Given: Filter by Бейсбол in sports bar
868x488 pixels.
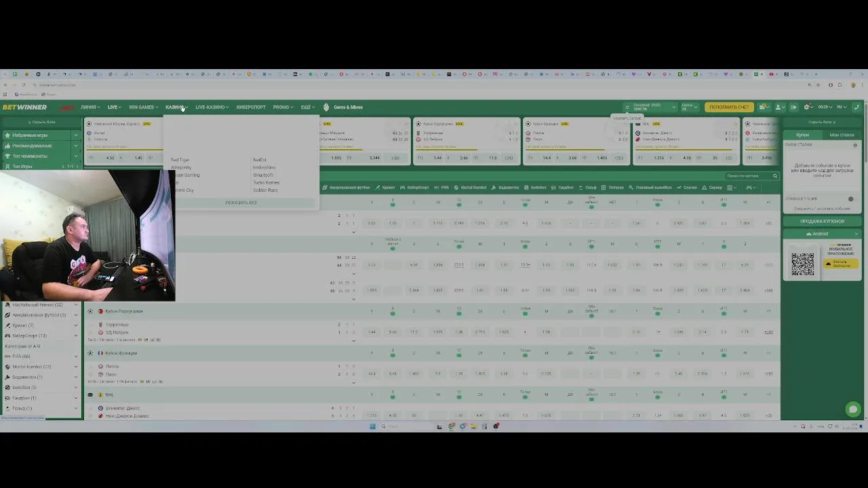Looking at the screenshot, I should click(x=536, y=188).
